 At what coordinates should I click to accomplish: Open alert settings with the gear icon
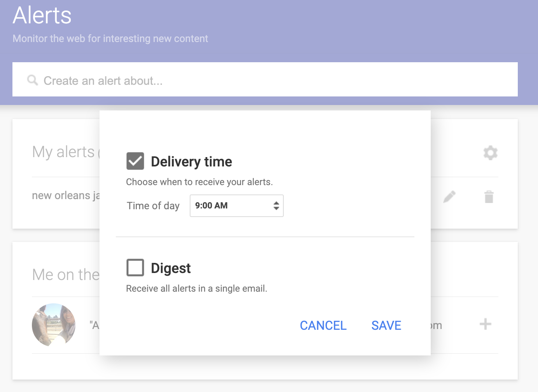point(490,152)
